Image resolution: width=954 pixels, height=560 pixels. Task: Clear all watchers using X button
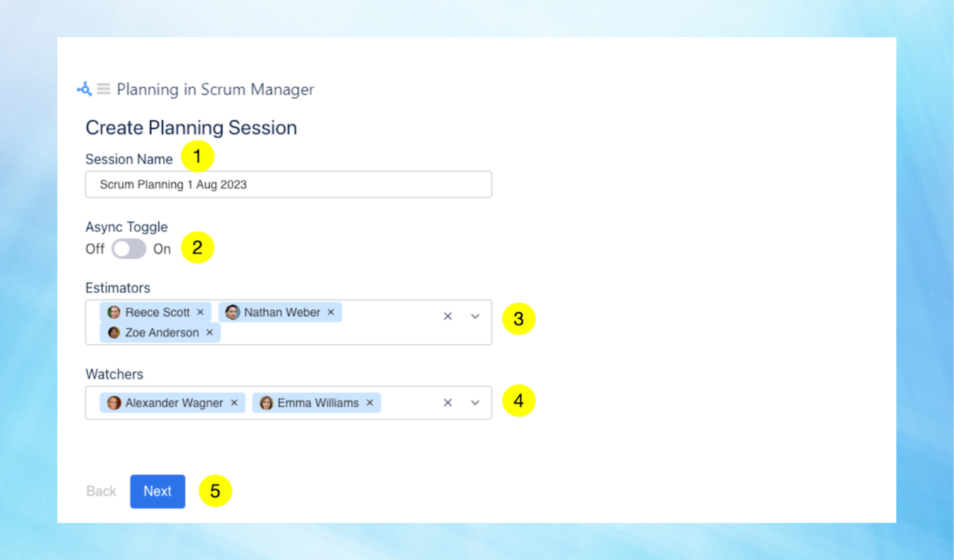[447, 403]
